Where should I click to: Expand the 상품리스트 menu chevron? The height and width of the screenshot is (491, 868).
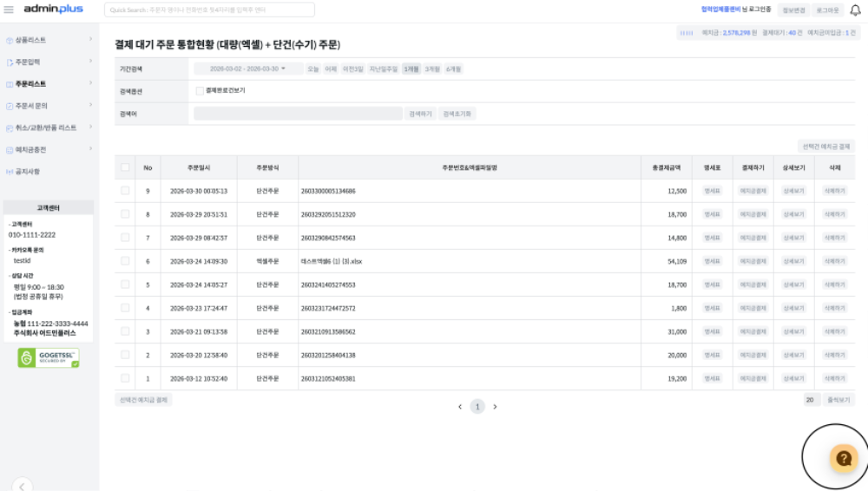click(90, 39)
